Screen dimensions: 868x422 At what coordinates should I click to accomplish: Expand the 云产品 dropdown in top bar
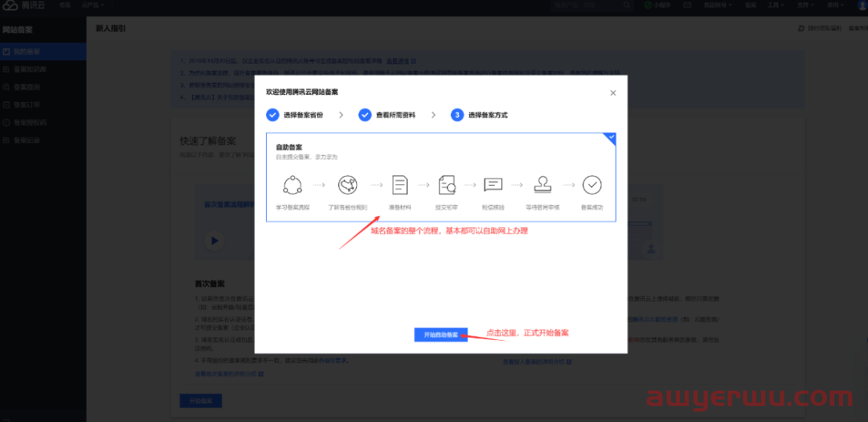point(92,5)
